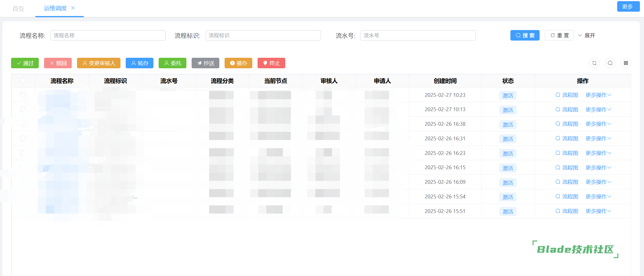Click the red 终止 terminate button

pos(271,63)
